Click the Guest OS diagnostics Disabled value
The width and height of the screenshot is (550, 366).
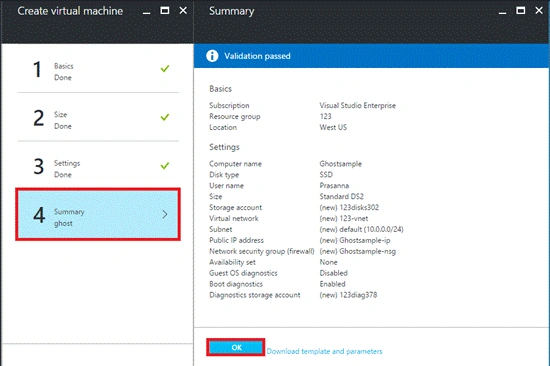click(x=333, y=273)
